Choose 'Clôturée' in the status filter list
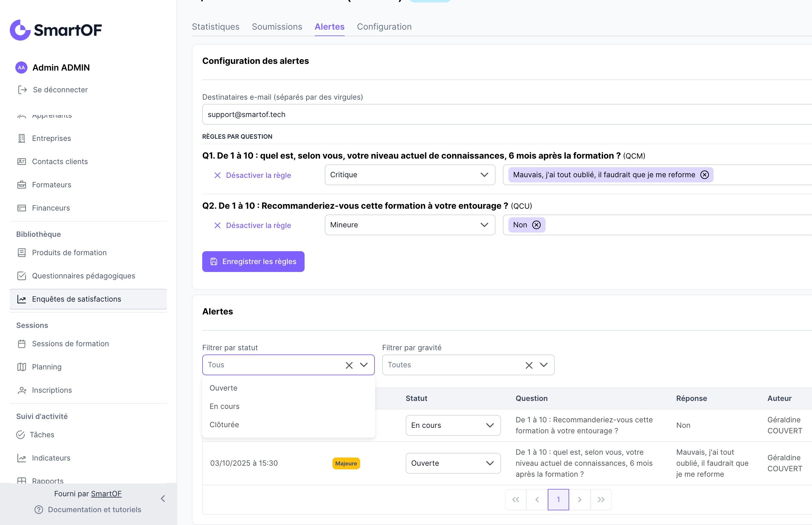This screenshot has width=812, height=525. pyautogui.click(x=224, y=425)
